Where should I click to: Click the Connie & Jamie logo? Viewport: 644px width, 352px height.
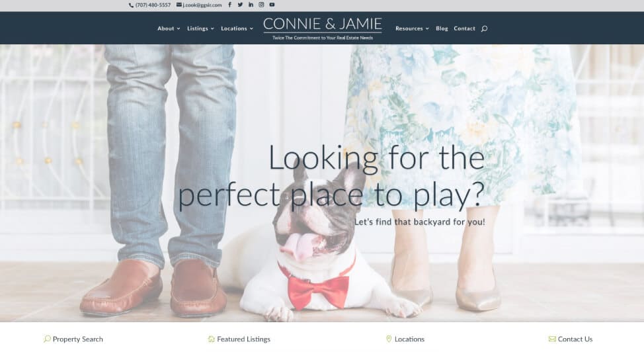[323, 28]
